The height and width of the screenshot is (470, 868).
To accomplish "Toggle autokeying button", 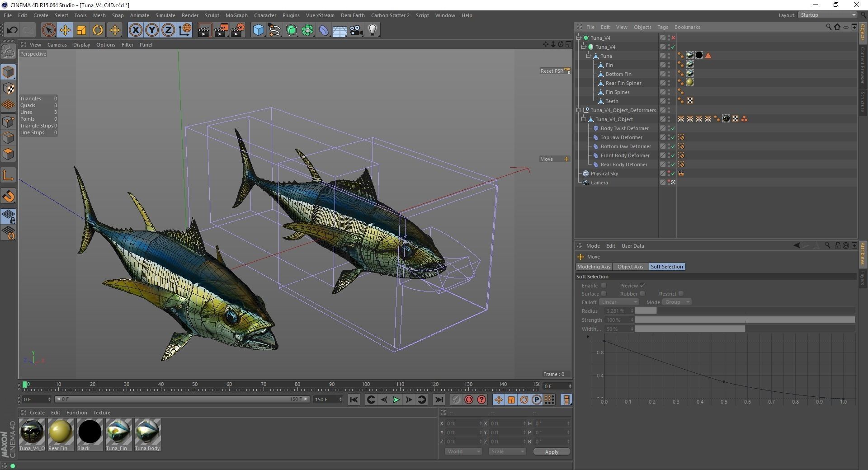I will (x=469, y=399).
